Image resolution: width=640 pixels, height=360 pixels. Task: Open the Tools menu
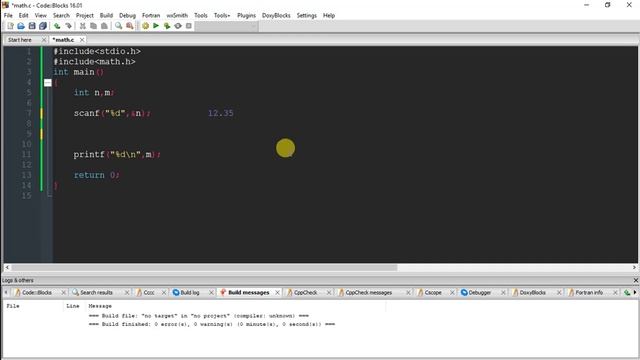201,16
